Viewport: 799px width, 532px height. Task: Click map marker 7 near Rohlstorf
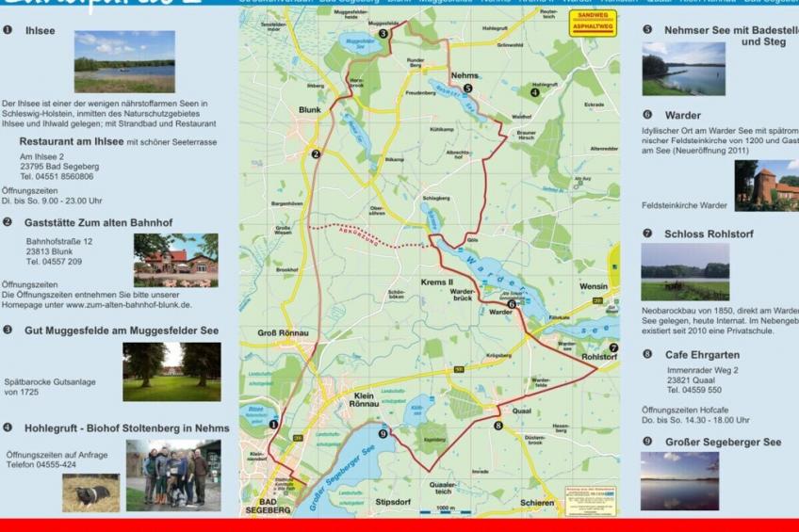coord(613,347)
